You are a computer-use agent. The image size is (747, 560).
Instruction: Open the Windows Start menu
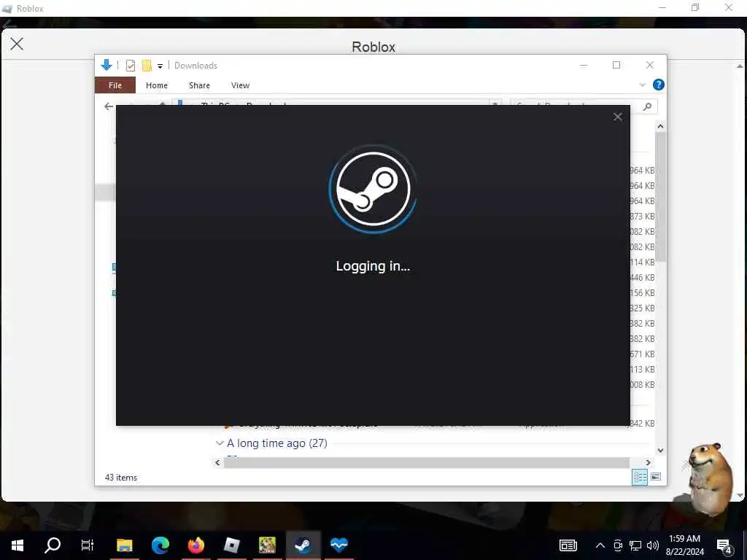tap(18, 545)
